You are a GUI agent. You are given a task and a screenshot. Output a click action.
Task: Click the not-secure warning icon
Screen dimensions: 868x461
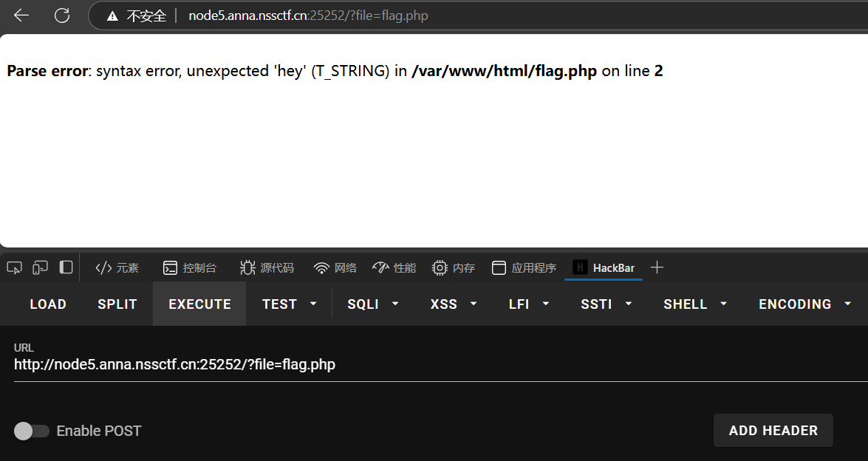pyautogui.click(x=112, y=16)
